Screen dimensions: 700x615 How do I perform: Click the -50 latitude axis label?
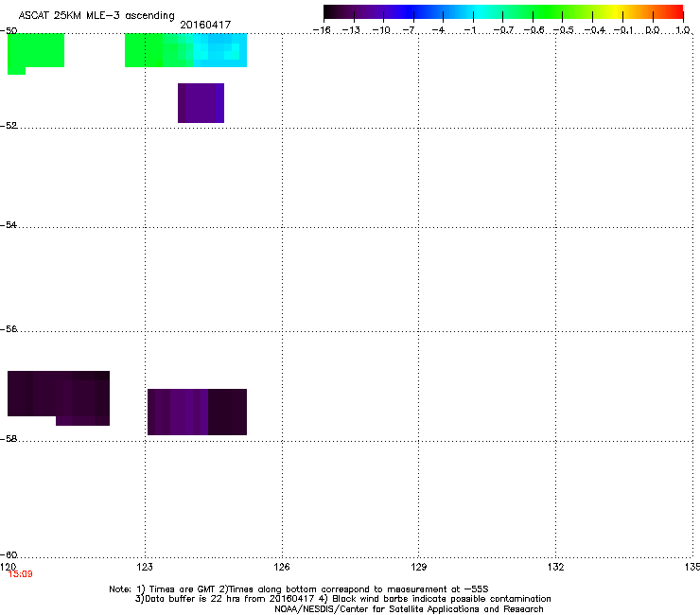(x=9, y=31)
